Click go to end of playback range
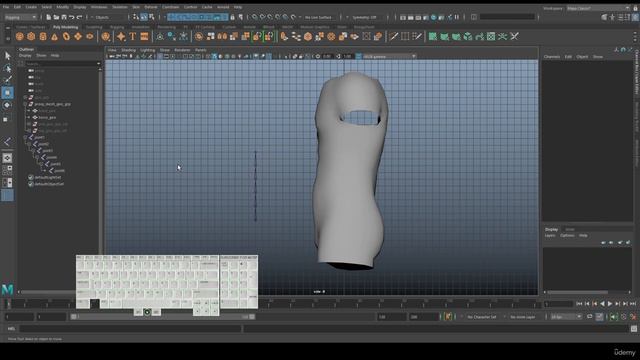Screen dimensions: 640x360 (x=633, y=304)
